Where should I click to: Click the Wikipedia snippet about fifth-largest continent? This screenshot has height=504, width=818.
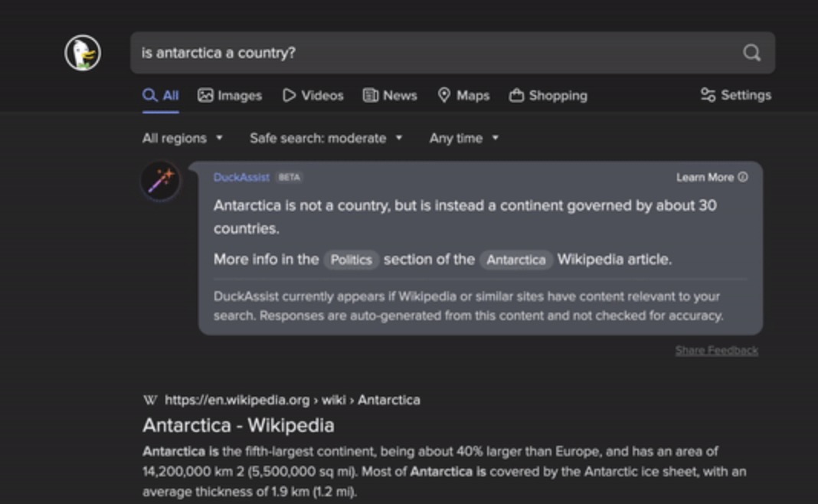(x=444, y=471)
